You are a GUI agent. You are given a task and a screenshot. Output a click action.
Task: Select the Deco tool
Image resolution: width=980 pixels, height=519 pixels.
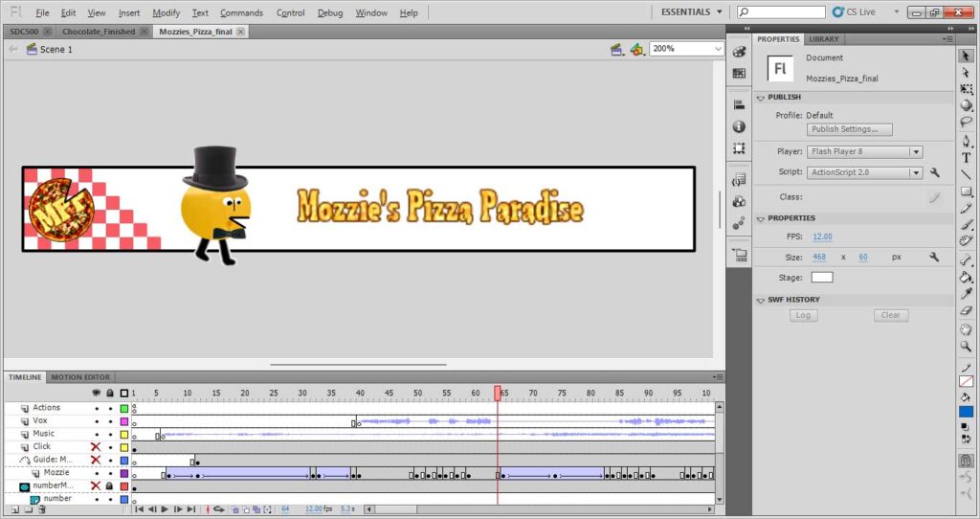(x=966, y=240)
